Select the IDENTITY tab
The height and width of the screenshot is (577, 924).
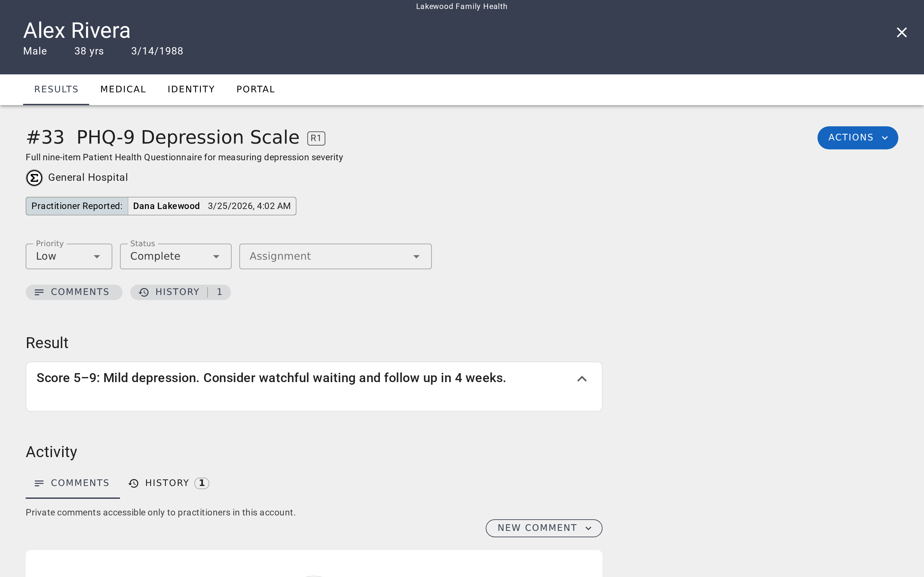click(191, 89)
